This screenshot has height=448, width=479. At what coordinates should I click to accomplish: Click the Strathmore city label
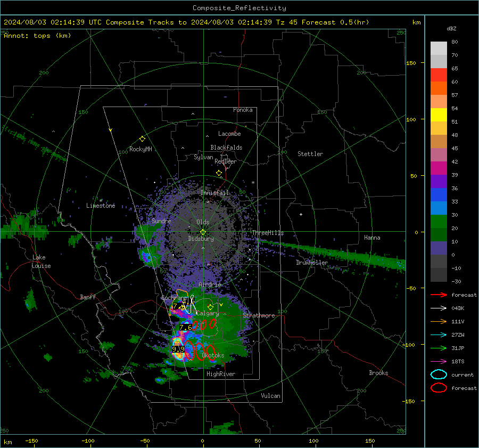click(259, 315)
